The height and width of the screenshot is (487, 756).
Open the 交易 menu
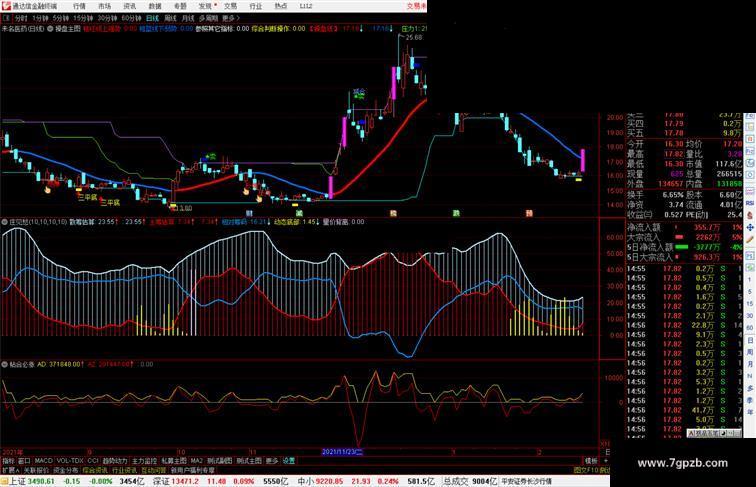point(230,6)
